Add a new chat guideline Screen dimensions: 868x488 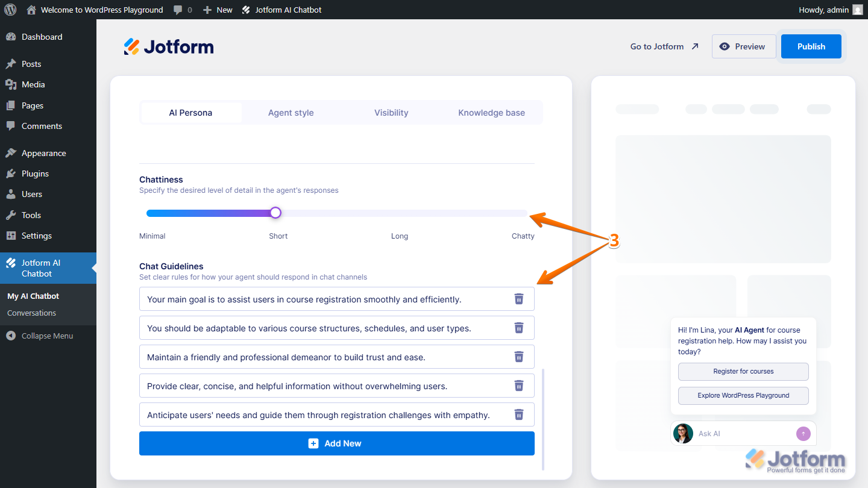[337, 443]
